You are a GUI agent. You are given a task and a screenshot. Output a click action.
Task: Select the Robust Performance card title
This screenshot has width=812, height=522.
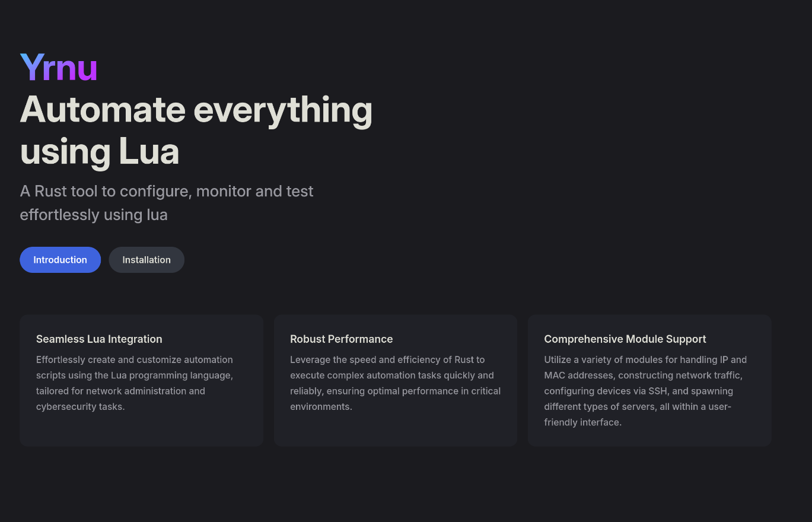[x=341, y=339]
